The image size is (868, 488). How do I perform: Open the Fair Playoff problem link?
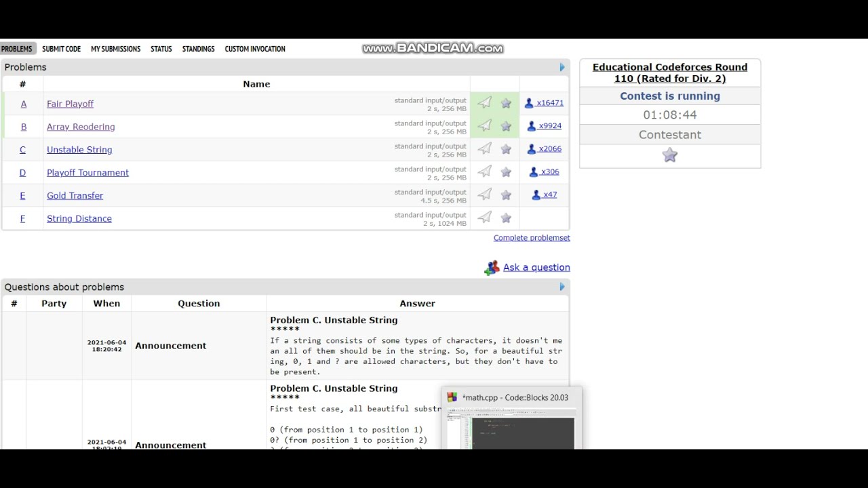pyautogui.click(x=70, y=104)
